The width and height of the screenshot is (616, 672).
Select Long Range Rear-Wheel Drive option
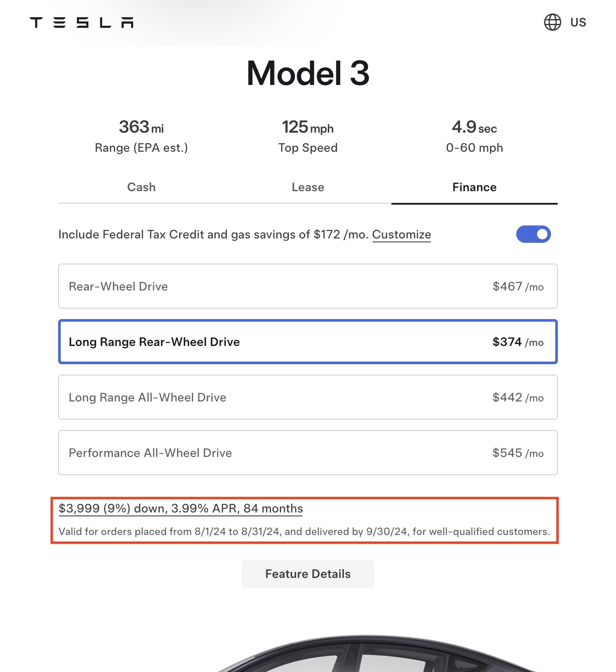pyautogui.click(x=308, y=342)
